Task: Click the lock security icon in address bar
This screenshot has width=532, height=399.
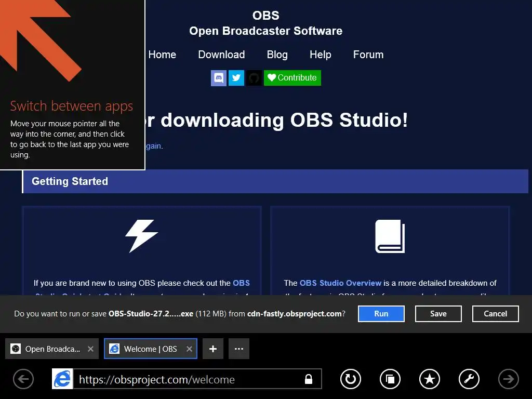Action: point(309,379)
